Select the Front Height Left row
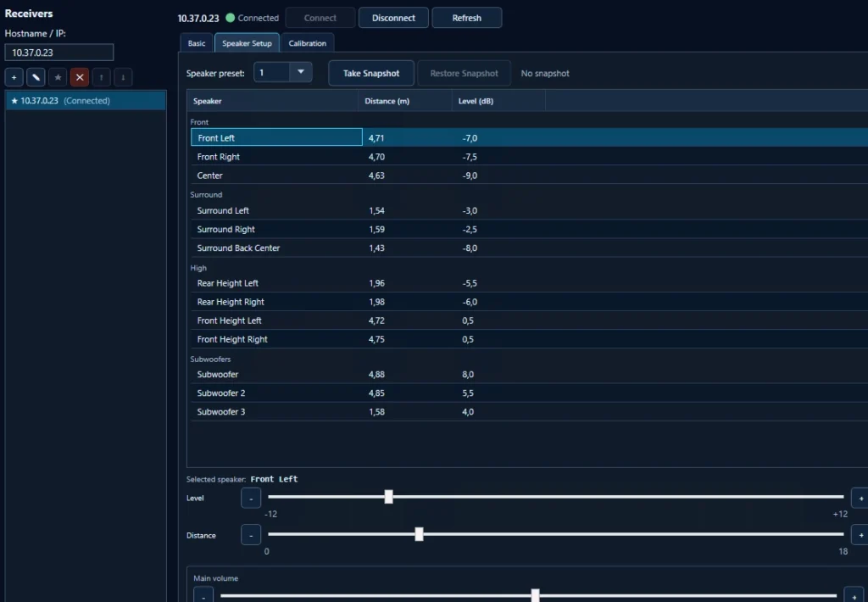This screenshot has height=602, width=868. tap(529, 321)
